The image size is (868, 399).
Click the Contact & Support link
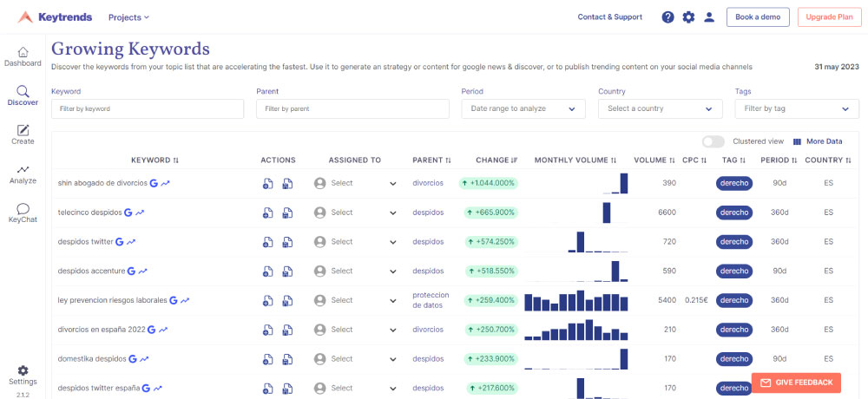pos(610,17)
